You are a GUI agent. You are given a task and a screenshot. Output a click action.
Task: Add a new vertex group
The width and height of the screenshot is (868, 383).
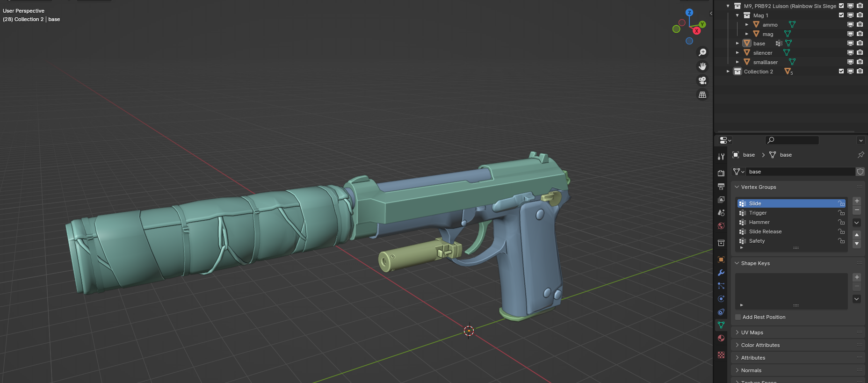[x=857, y=201]
